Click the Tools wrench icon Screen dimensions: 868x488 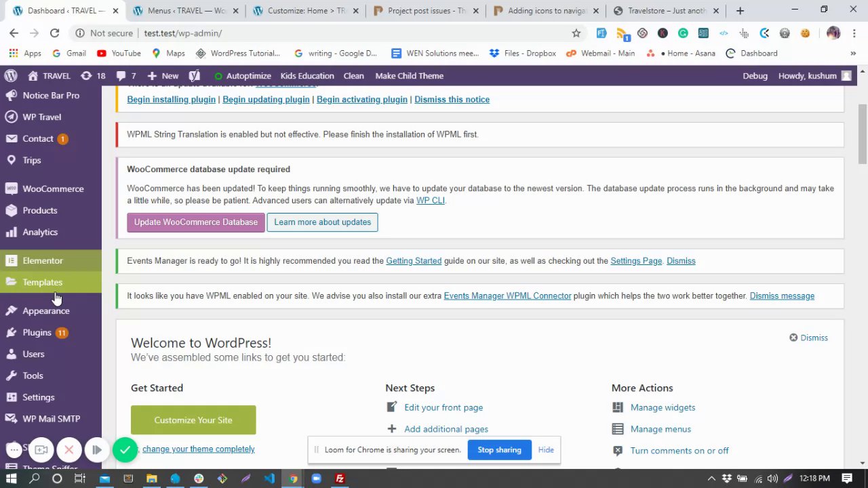click(x=11, y=375)
